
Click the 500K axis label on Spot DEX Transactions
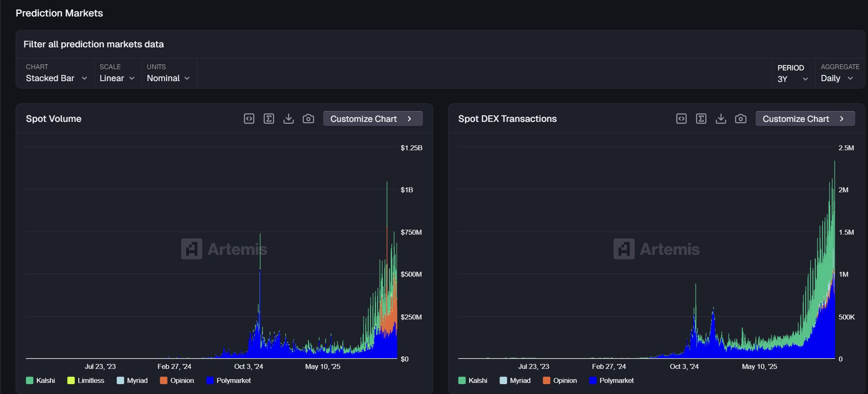(x=847, y=317)
